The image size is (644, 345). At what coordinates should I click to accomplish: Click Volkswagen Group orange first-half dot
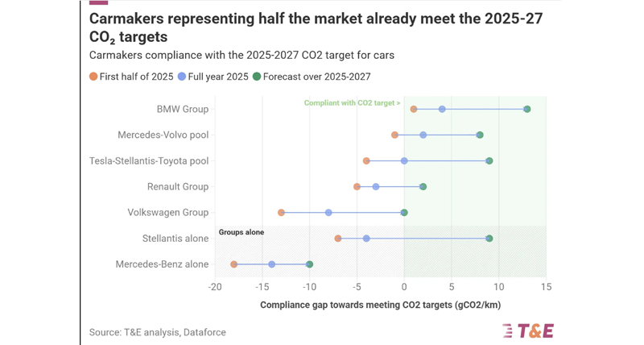click(281, 213)
